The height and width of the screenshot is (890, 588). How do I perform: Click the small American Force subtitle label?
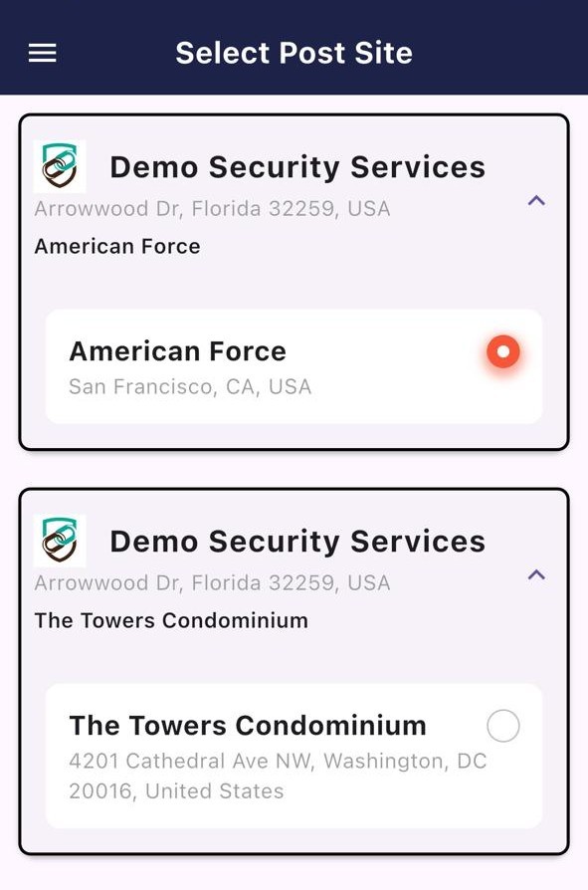click(x=117, y=246)
